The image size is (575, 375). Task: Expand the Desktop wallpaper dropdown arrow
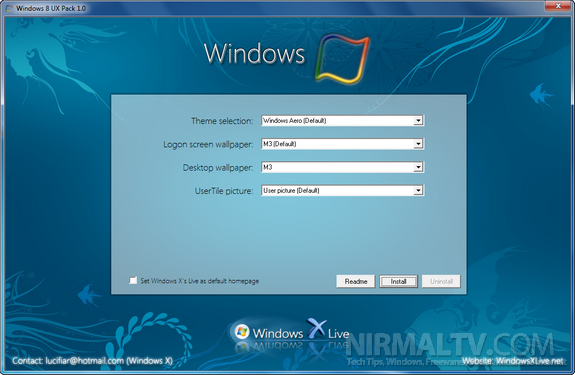[x=418, y=167]
